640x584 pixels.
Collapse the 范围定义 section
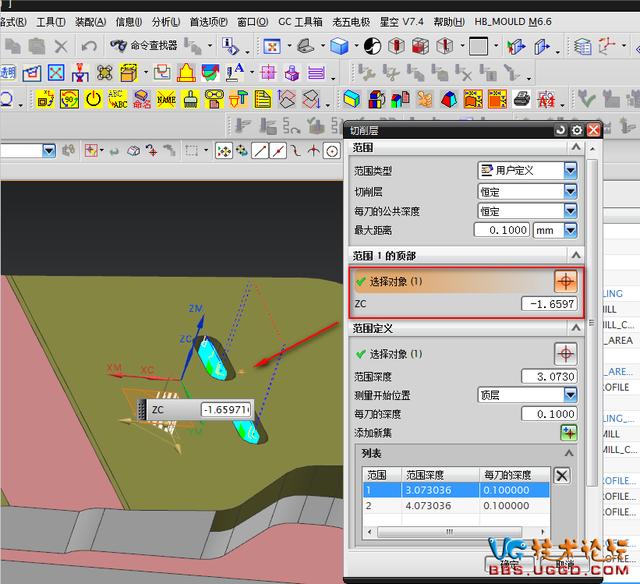pyautogui.click(x=576, y=328)
